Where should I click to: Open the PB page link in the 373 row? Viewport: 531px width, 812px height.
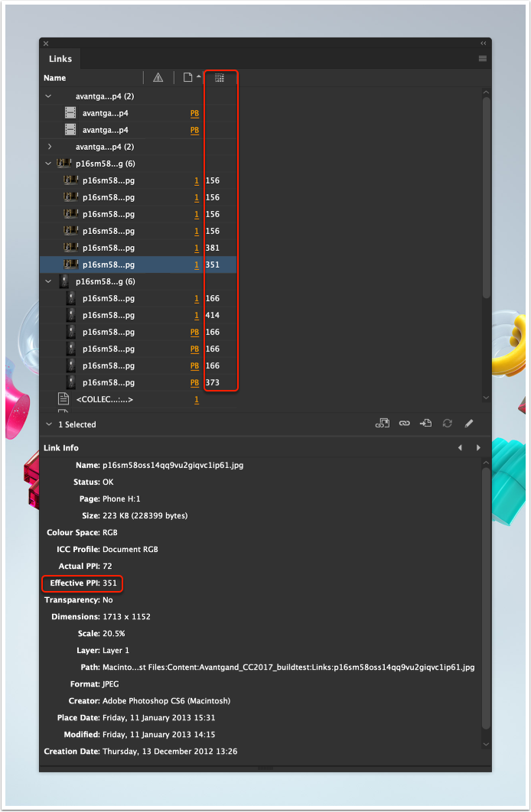[x=194, y=383]
